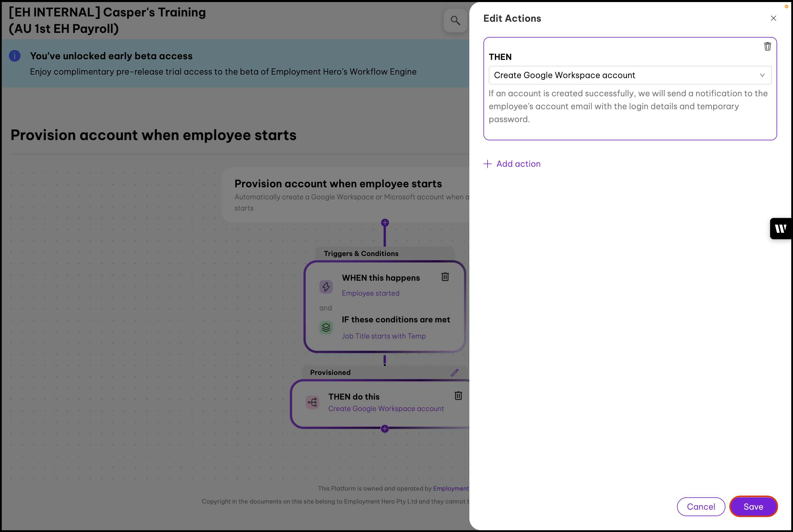Add step using plus node above Triggers
The height and width of the screenshot is (532, 793).
[x=385, y=223]
